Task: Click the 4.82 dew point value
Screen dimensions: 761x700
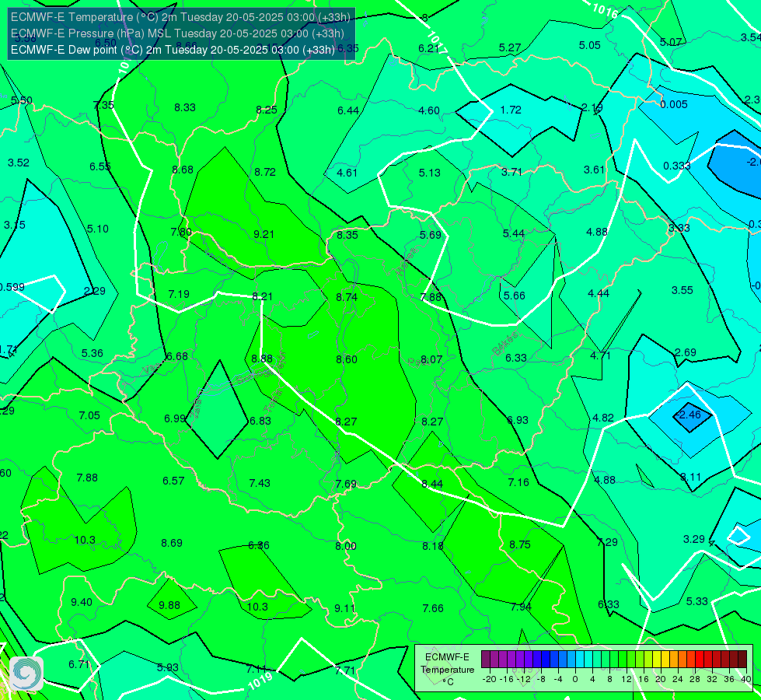Action: 603,418
